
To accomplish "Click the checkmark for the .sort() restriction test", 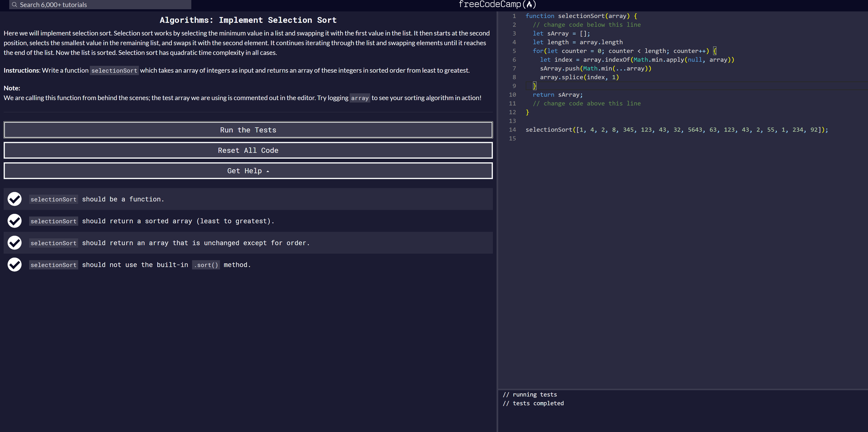I will point(14,264).
